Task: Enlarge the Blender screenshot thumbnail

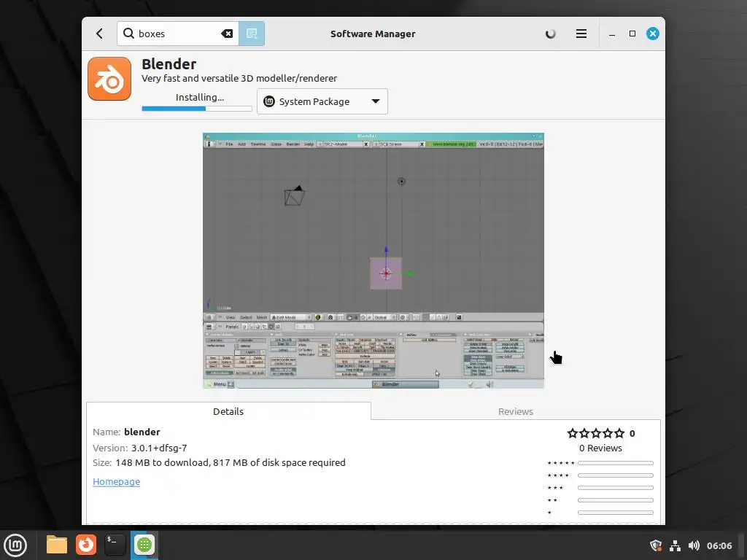Action: [x=373, y=261]
